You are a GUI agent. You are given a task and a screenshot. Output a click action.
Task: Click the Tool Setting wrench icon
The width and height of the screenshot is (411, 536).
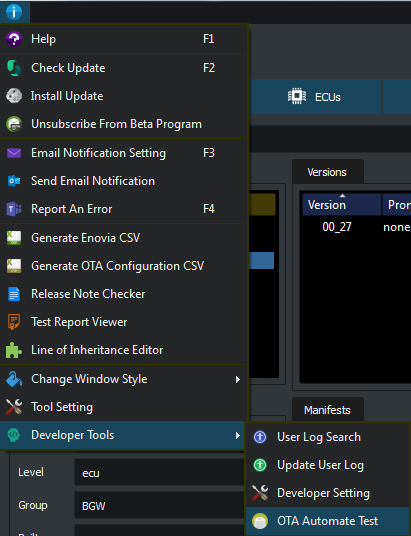pos(14,407)
